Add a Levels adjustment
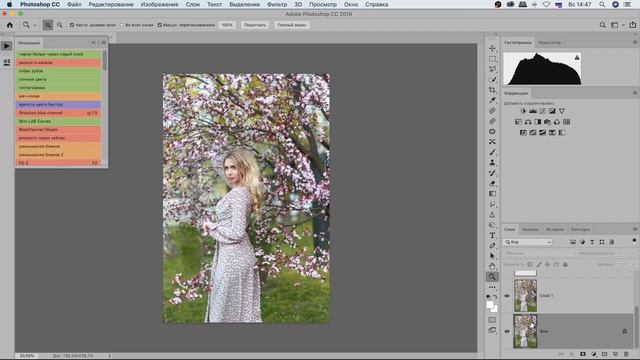Screen dimensions: 640x360 click(x=533, y=111)
